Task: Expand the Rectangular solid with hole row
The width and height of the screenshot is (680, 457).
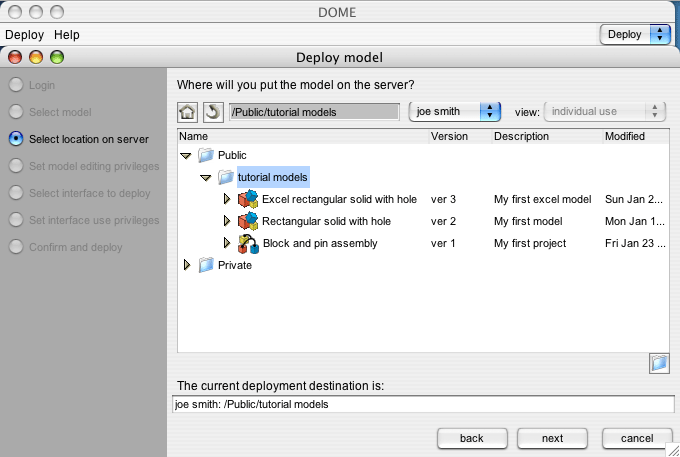Action: 226,221
